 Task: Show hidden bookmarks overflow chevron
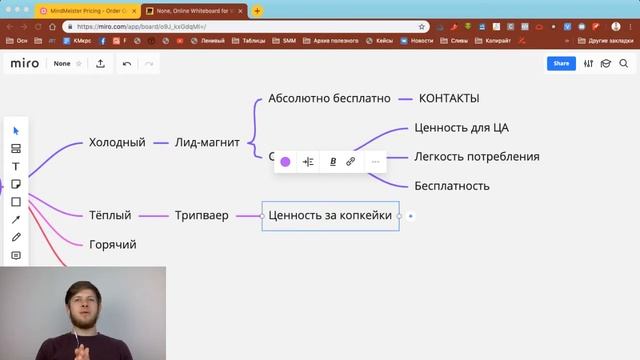[567, 41]
